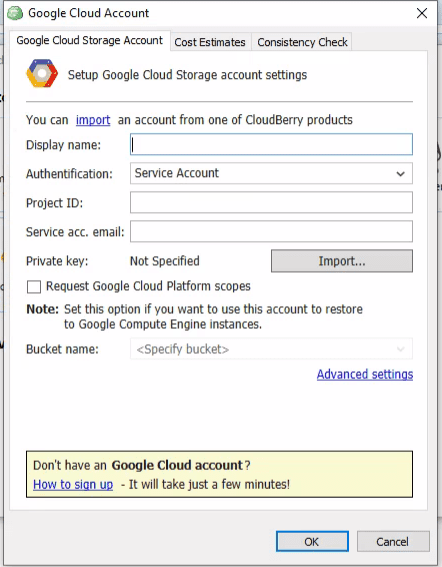Expand the Authentification dropdown arrow

[400, 174]
